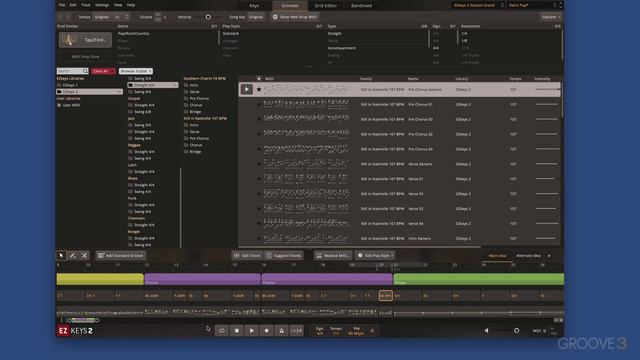Toggle loop playback in transport
640x360 pixels.
(x=222, y=331)
